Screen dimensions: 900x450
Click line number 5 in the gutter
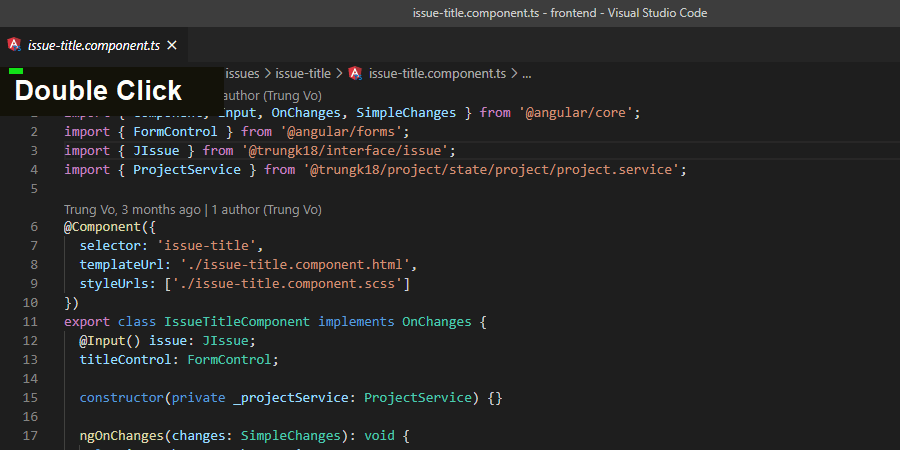34,189
